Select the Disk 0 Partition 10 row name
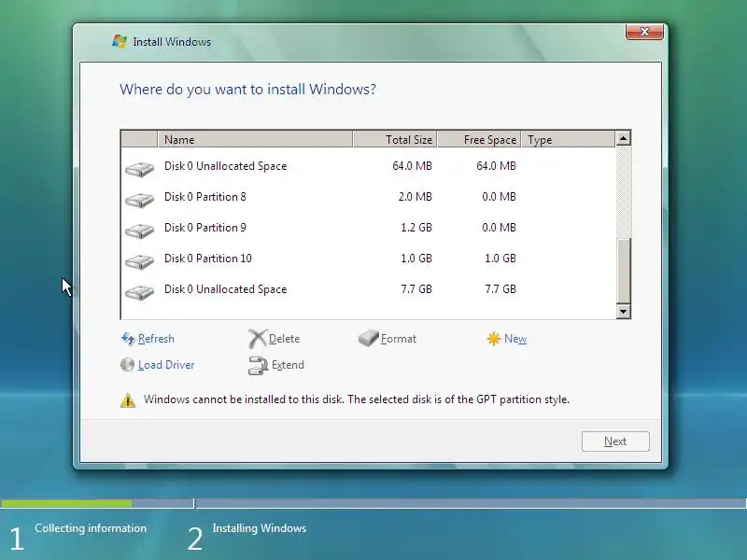The height and width of the screenshot is (560, 747). tap(207, 259)
